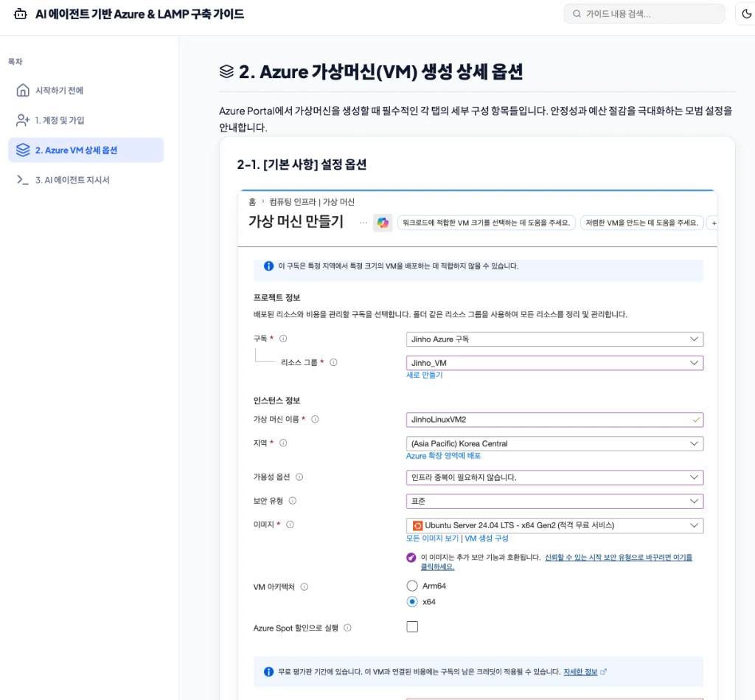Click the search magnifier icon
The width and height of the screenshot is (755, 700).
(x=577, y=13)
